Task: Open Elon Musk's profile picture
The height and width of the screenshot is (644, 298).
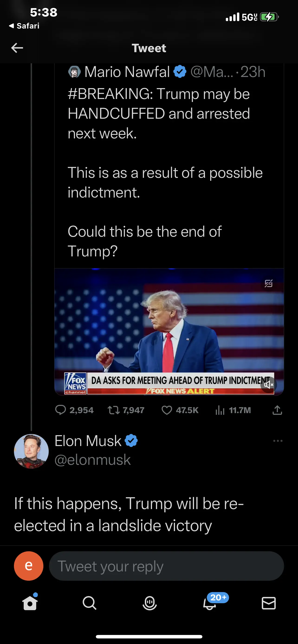Action: pyautogui.click(x=31, y=451)
